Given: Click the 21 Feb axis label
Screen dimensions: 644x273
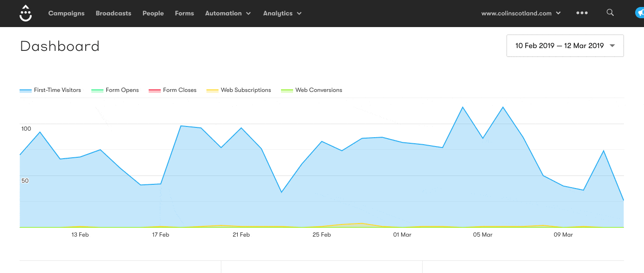Looking at the screenshot, I should click(241, 235).
